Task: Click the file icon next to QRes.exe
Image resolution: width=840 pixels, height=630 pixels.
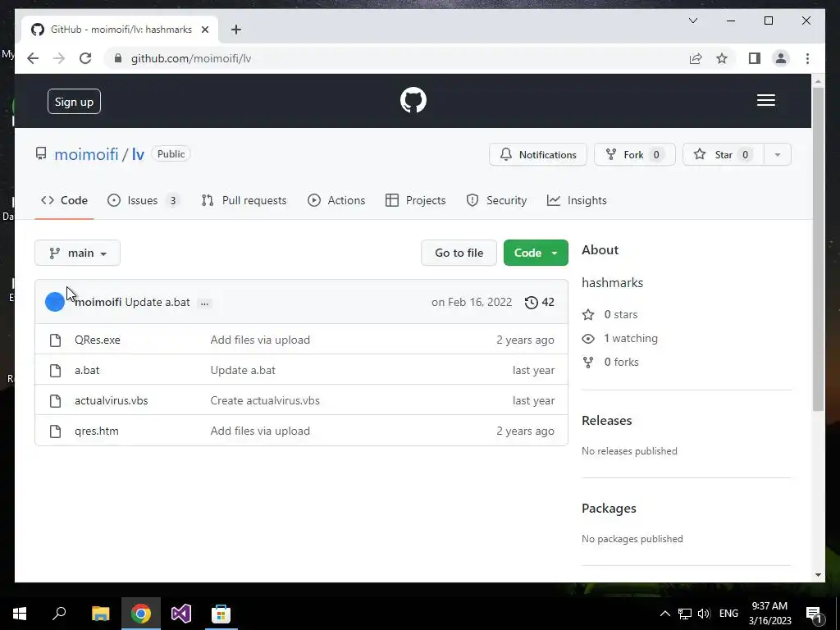Action: click(x=55, y=340)
